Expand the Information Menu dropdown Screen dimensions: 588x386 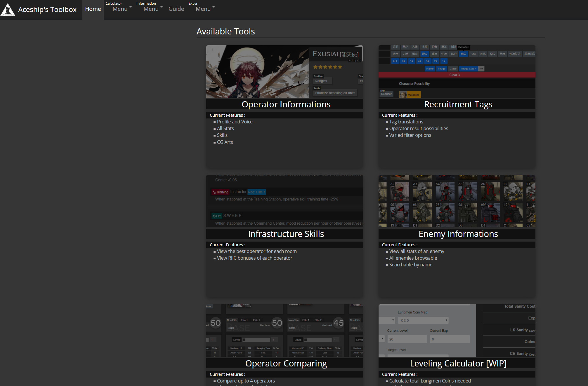151,9
